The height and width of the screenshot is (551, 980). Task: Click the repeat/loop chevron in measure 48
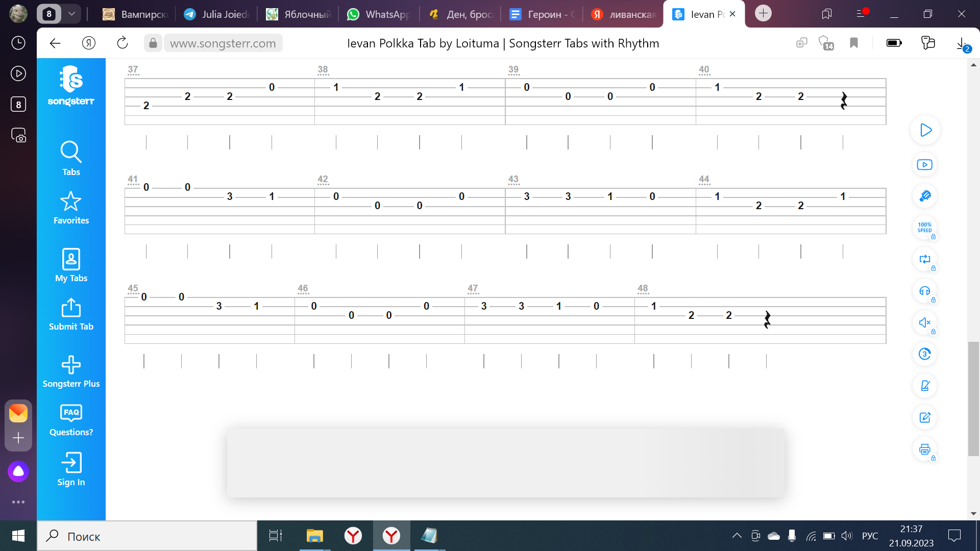[767, 317]
